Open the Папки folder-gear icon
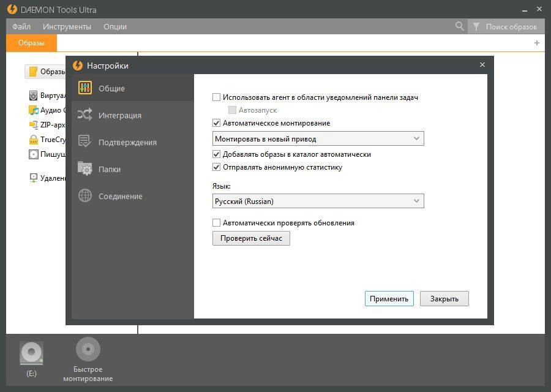 84,168
